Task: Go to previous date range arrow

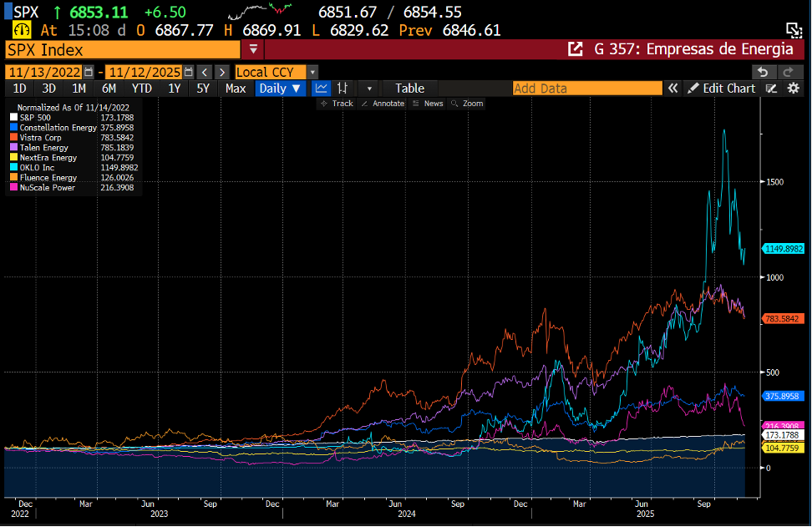Action: click(205, 72)
